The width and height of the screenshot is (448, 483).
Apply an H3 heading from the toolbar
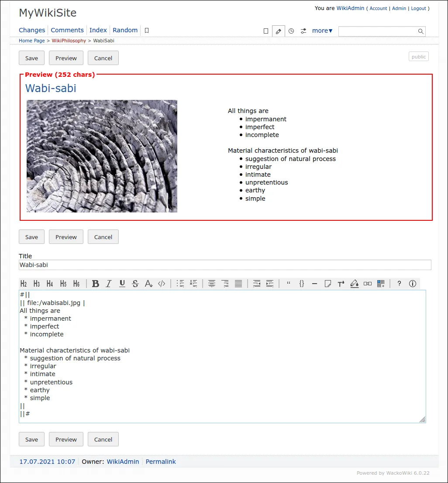click(37, 284)
